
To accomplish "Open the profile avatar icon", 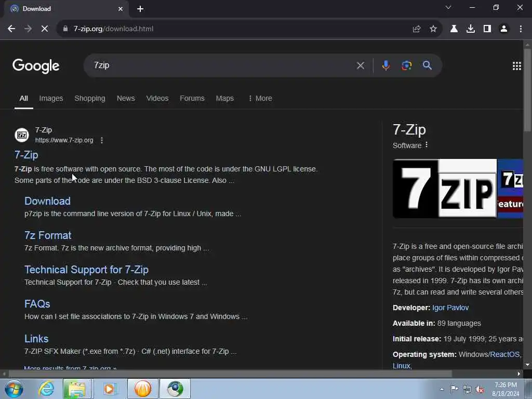I will 504,29.
